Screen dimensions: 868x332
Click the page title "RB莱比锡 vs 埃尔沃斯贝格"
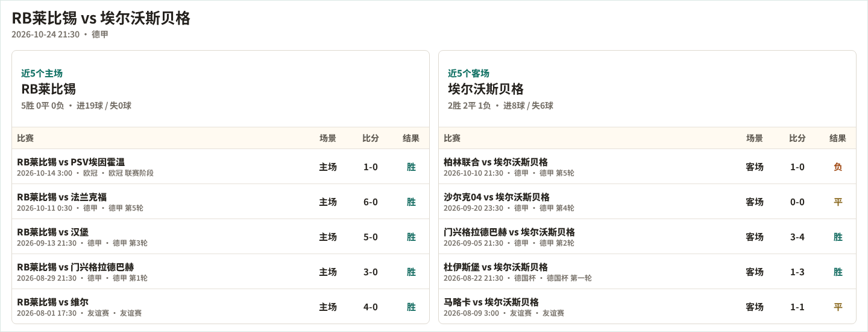[x=101, y=18]
